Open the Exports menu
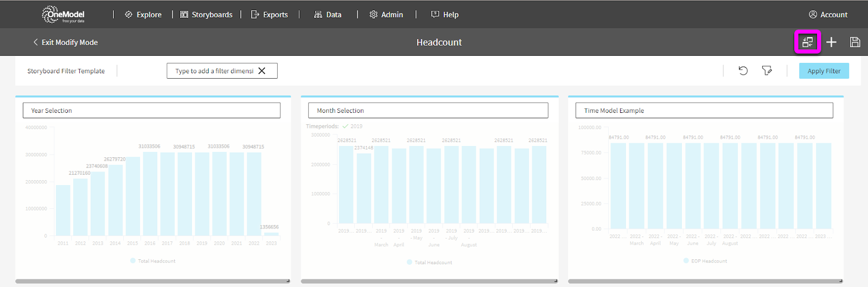The height and width of the screenshot is (287, 868). pyautogui.click(x=270, y=15)
